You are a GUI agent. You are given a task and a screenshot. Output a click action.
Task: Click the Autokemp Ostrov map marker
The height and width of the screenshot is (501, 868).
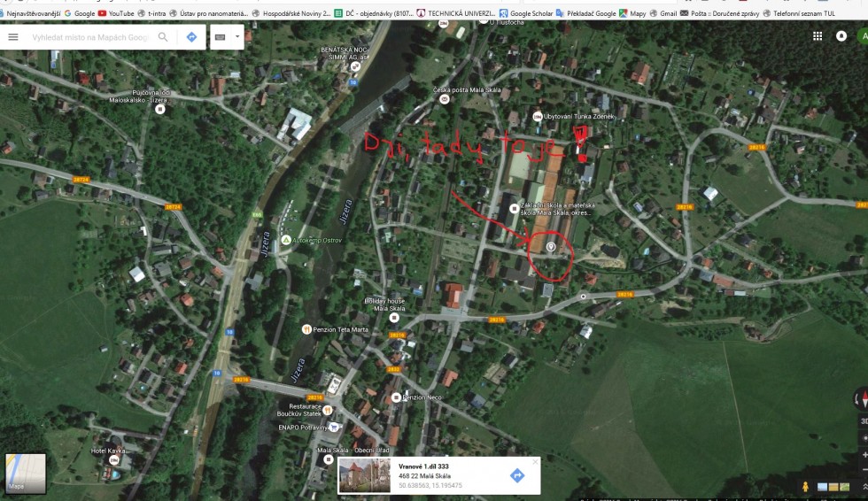285,240
